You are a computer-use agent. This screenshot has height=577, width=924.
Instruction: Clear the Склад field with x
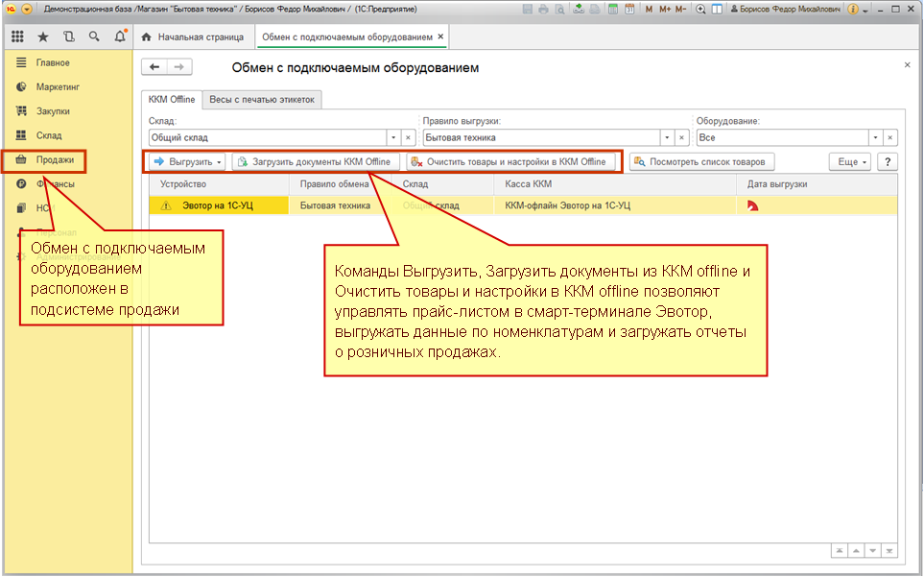pyautogui.click(x=409, y=138)
